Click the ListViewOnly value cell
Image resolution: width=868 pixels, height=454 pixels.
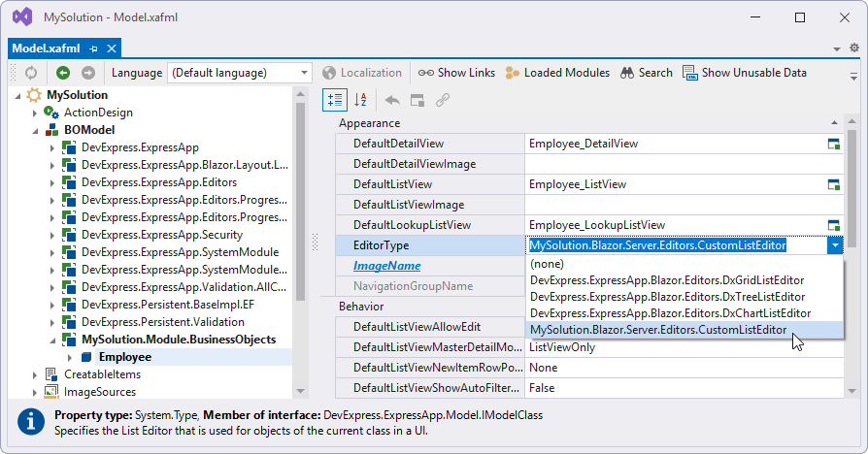[x=684, y=347]
